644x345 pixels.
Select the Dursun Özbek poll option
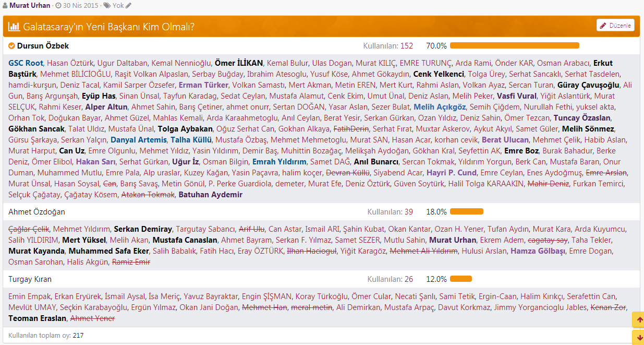pos(43,46)
